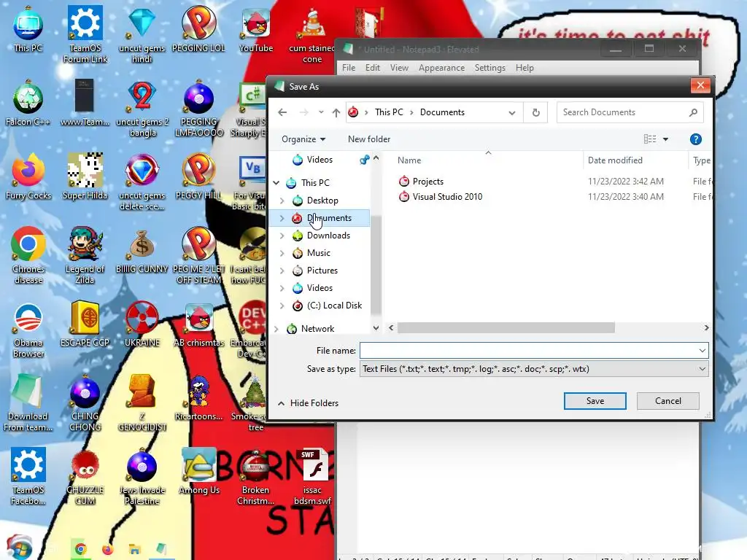Open ESCAPE CCP desktop icon
The image size is (747, 560).
coord(85,324)
